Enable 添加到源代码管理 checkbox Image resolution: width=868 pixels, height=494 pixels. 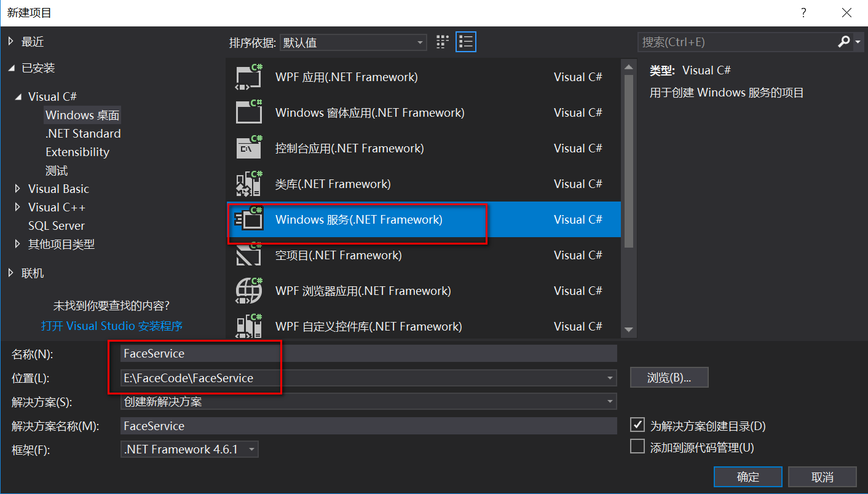click(x=638, y=447)
